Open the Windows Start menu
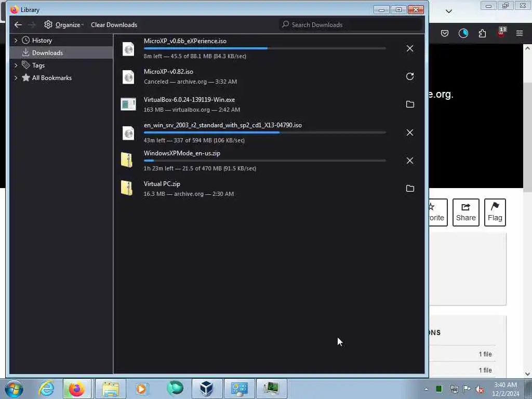 pyautogui.click(x=14, y=389)
